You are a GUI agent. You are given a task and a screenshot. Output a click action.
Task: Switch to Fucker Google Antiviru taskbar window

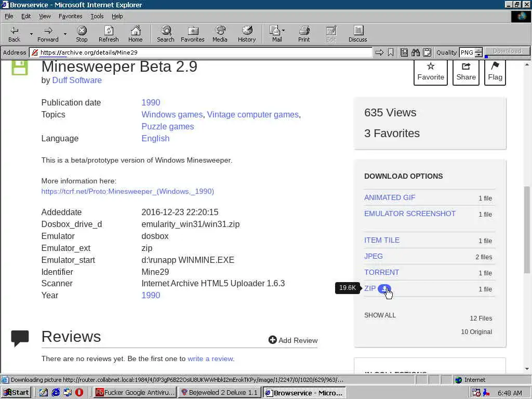pos(135,393)
